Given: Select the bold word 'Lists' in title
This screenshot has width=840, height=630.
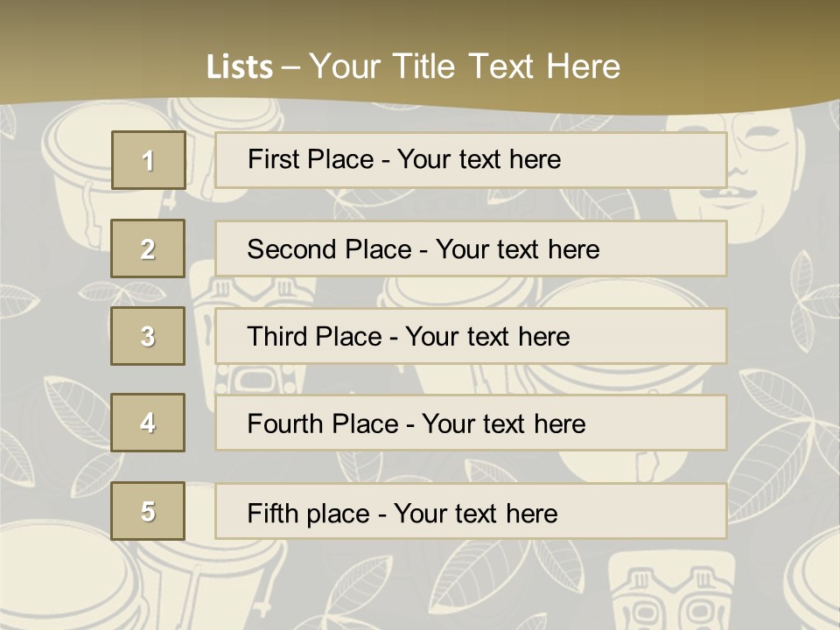Looking at the screenshot, I should [x=240, y=67].
